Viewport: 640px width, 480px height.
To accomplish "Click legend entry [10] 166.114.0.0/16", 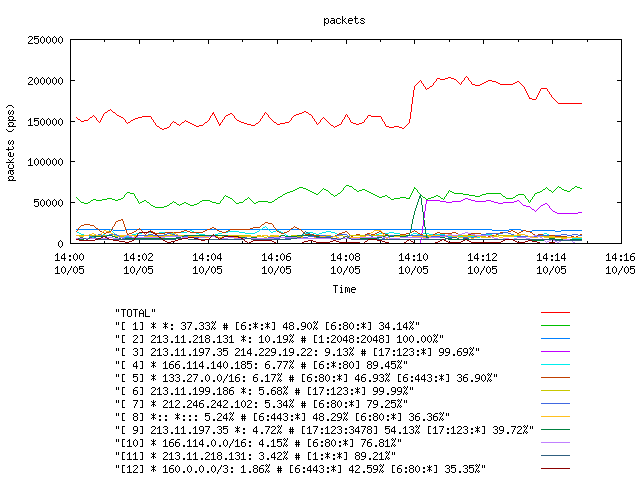I will coord(258,443).
